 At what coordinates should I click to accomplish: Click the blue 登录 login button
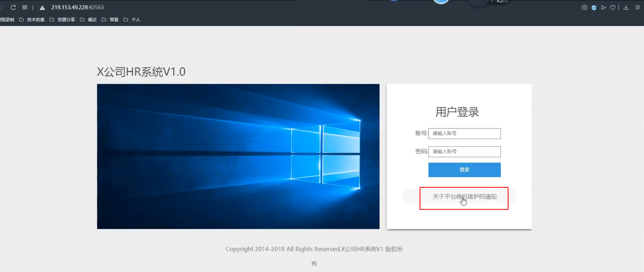(x=464, y=170)
